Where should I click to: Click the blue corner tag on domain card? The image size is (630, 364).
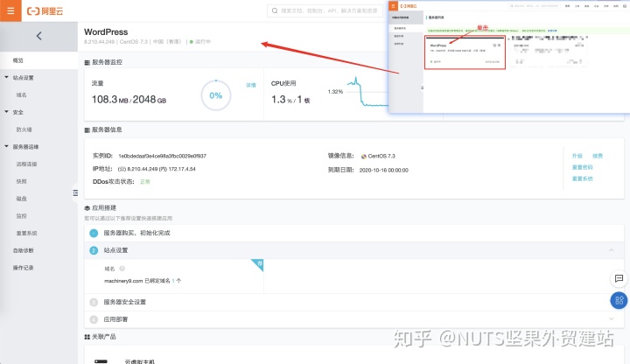pos(258,264)
